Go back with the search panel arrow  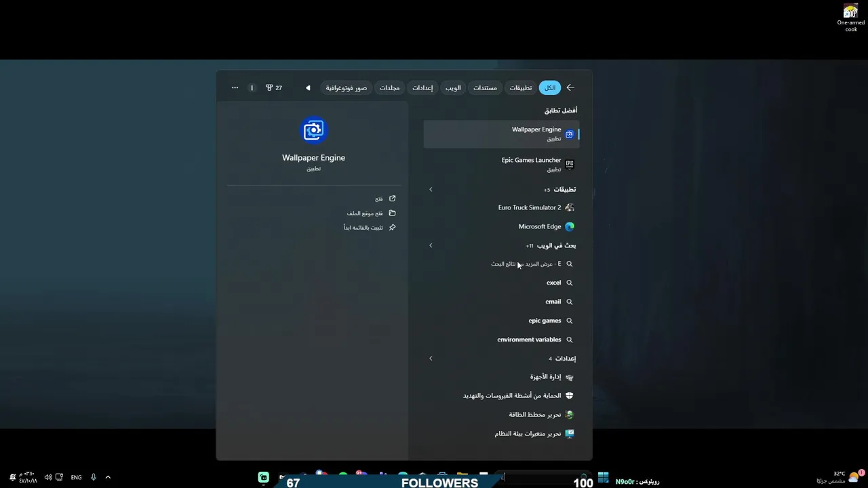pyautogui.click(x=570, y=87)
